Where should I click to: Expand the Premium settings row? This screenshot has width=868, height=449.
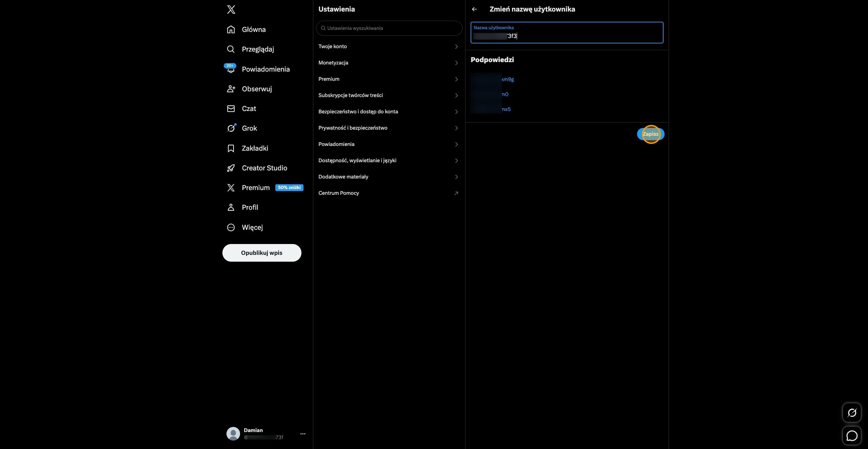click(x=389, y=79)
